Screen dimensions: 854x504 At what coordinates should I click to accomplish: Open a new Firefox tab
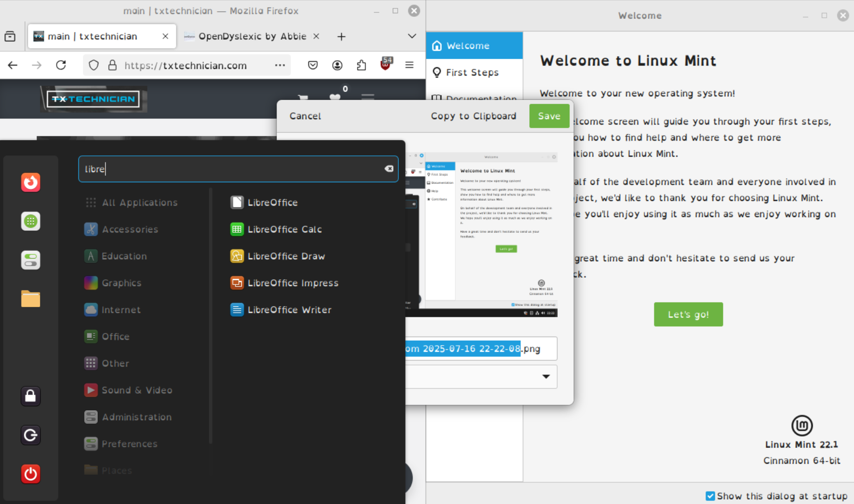tap(341, 36)
